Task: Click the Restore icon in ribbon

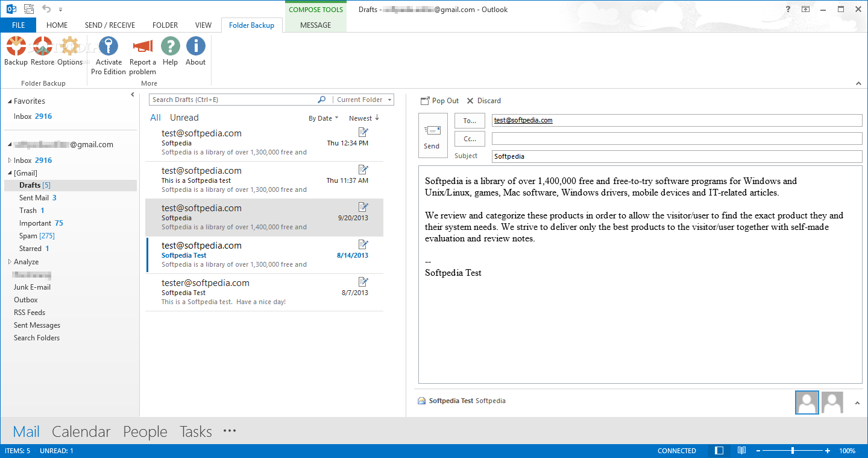Action: pyautogui.click(x=42, y=46)
